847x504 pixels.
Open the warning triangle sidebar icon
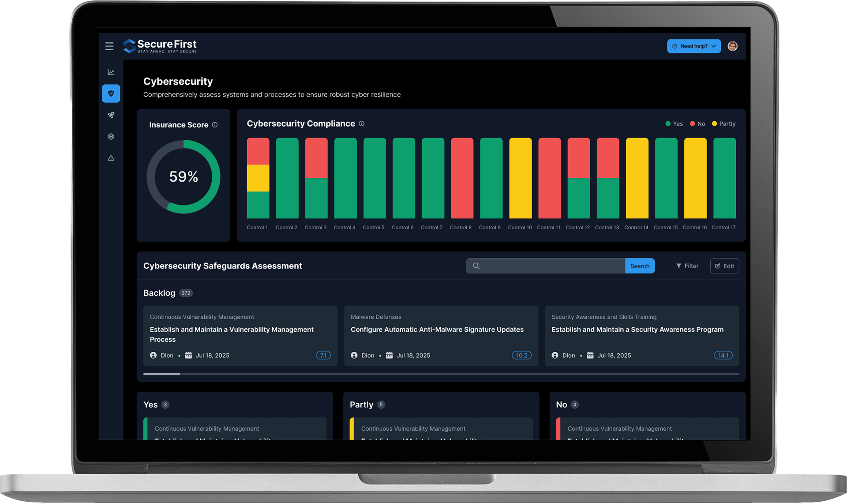click(111, 158)
